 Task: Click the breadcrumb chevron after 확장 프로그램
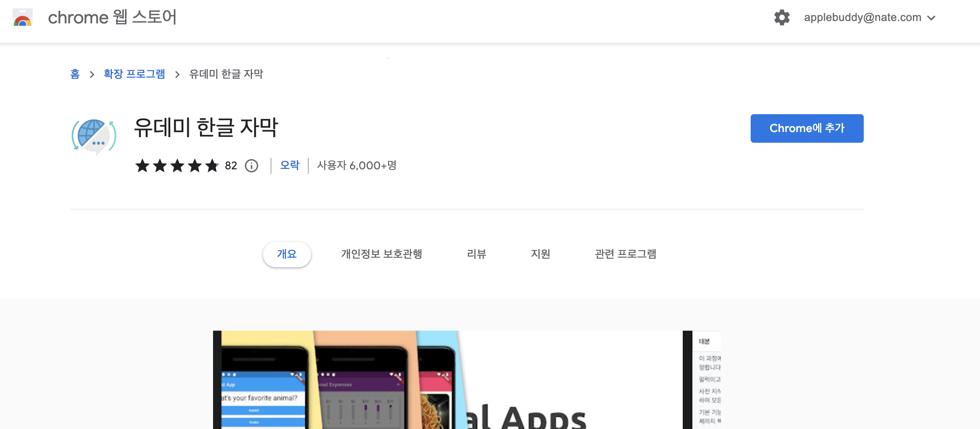pyautogui.click(x=177, y=75)
